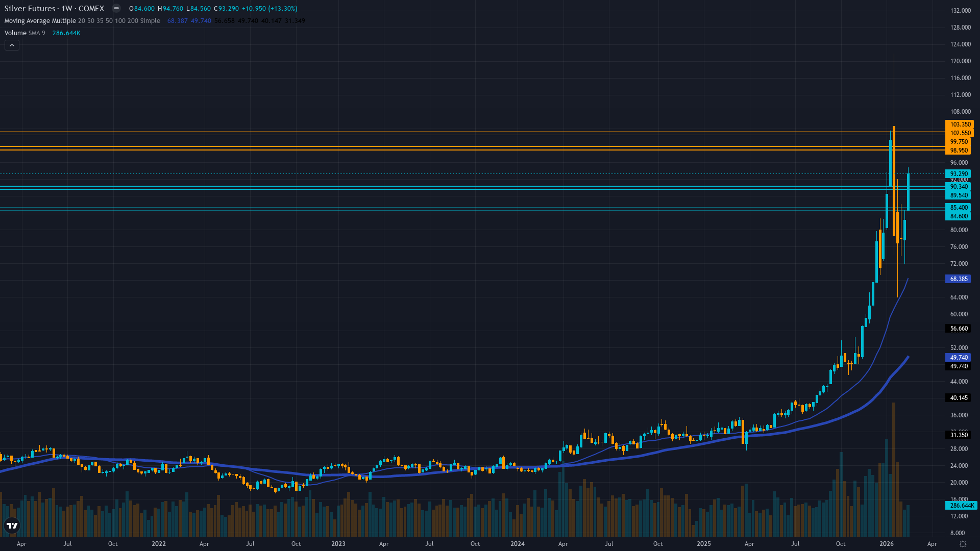This screenshot has width=980, height=551.
Task: Click the low price L84.560 value
Action: coord(199,9)
